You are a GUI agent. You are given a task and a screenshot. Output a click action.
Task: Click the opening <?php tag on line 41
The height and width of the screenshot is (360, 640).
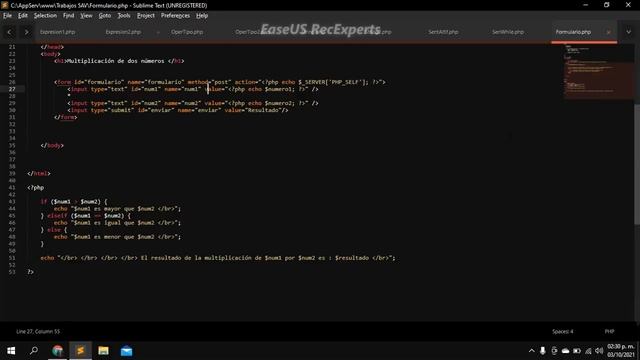[x=36, y=188]
